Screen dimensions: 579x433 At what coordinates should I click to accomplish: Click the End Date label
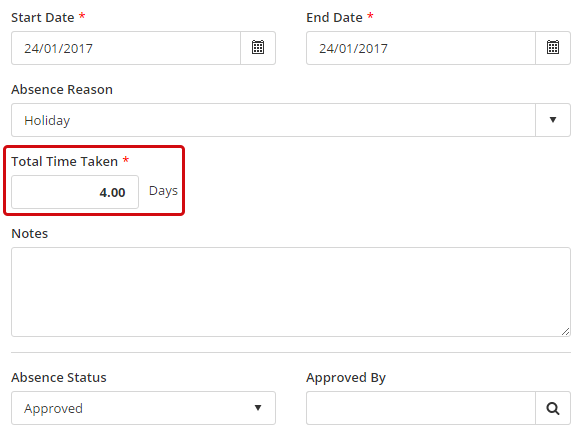[x=335, y=17]
